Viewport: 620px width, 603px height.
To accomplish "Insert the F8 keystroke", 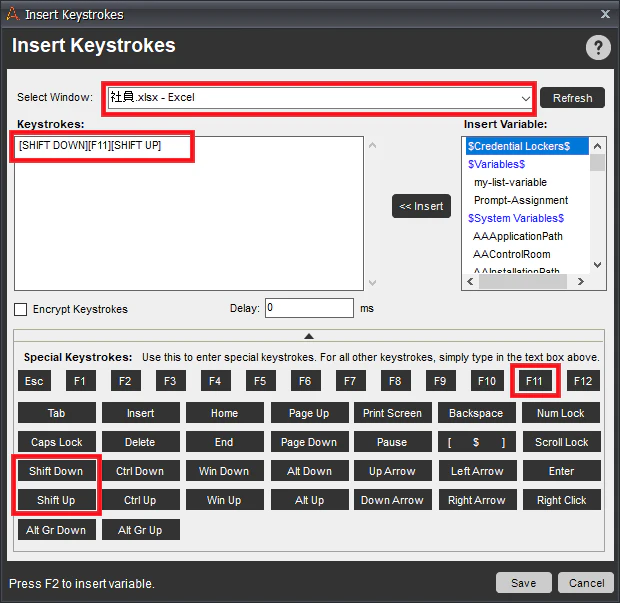I will (x=396, y=381).
